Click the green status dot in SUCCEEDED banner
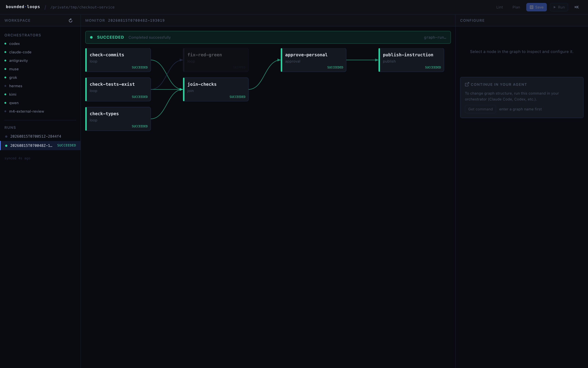Viewport: 588px width, 368px height. tap(91, 38)
